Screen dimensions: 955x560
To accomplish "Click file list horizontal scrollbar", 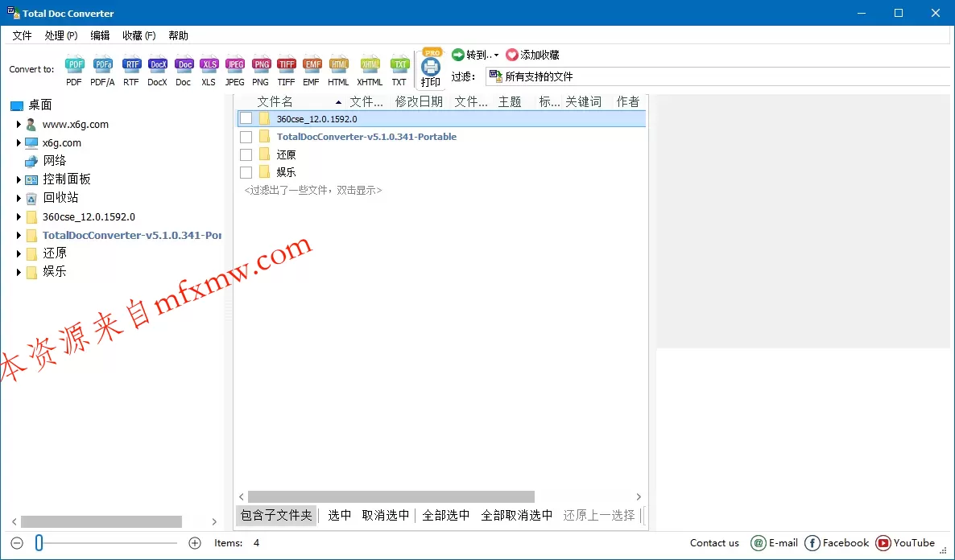I will [x=391, y=496].
